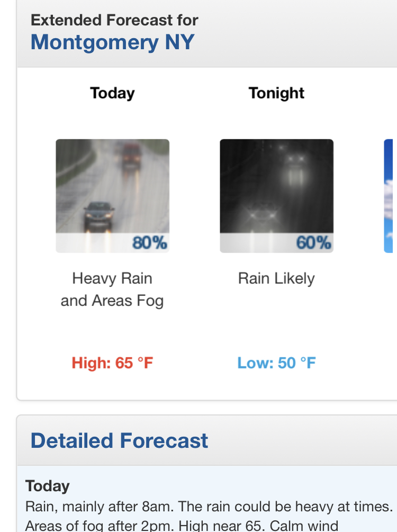Click the Rain Likely description
The width and height of the screenshot is (397, 532).
276,278
